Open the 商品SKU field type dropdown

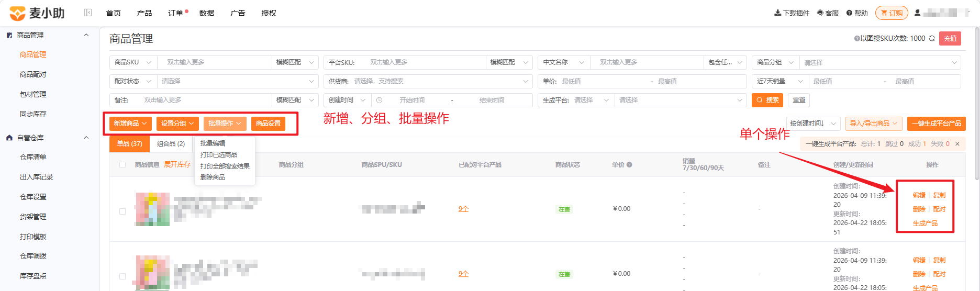pyautogui.click(x=133, y=62)
